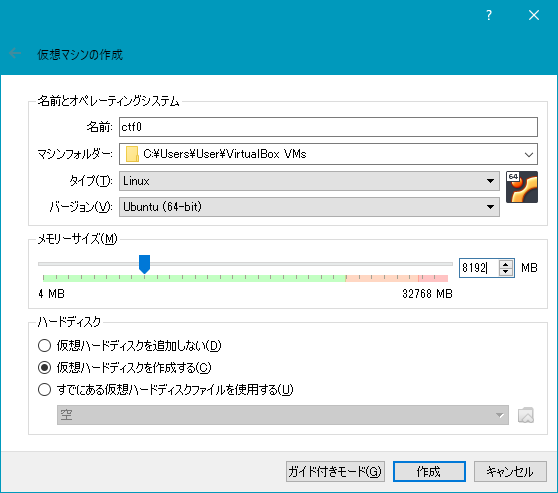Select すでにある仮想ハードディスクファイルを使用する option
This screenshot has height=493, width=558.
pyautogui.click(x=165, y=390)
